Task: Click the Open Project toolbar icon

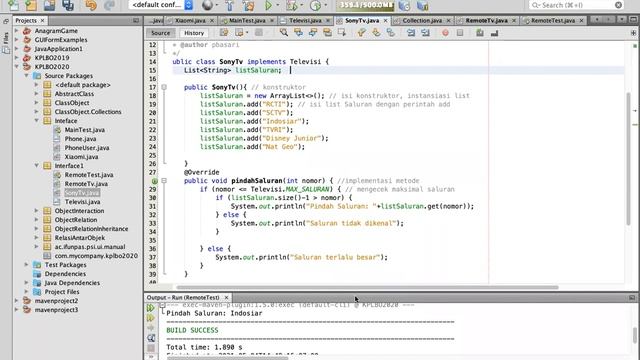Action: point(49,5)
